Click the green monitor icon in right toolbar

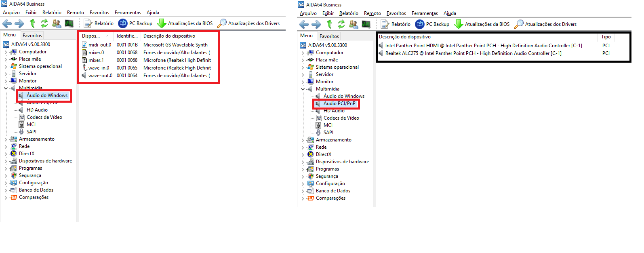pos(366,24)
